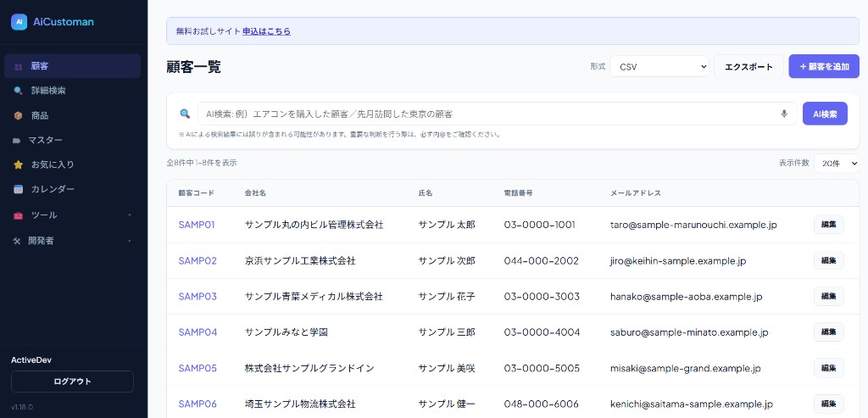Image resolution: width=868 pixels, height=418 pixels.
Task: Click email taro@sample-marunouchi.example.jp
Action: (x=693, y=225)
